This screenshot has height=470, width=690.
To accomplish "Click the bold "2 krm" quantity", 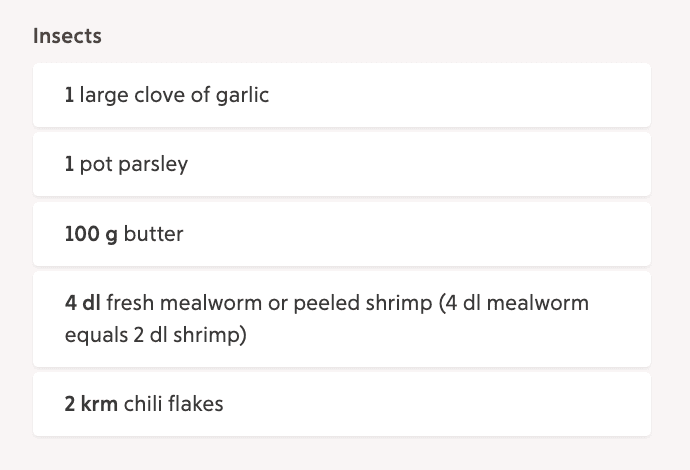I will tap(91, 404).
